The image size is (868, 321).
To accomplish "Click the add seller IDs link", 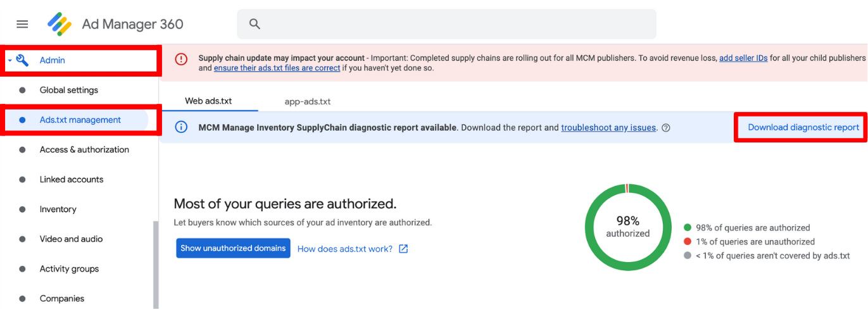I will 743,58.
